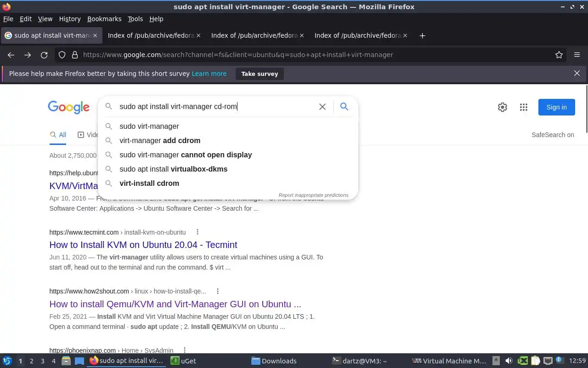Screen dimensions: 588x368
Task: Sign in to Google account
Action: click(556, 107)
